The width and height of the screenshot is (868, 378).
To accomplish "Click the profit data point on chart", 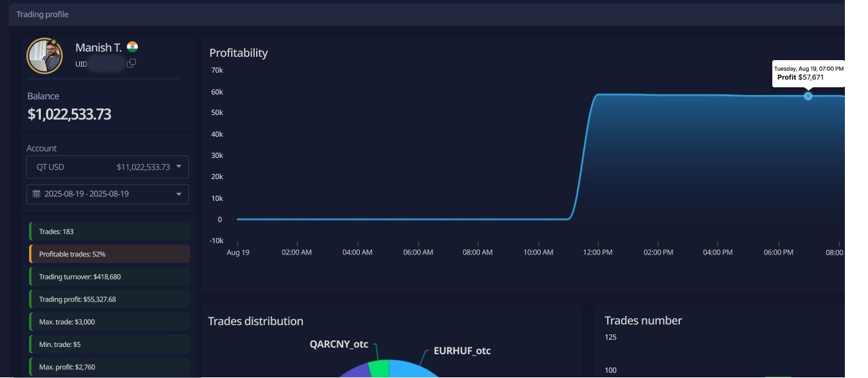I will coord(808,96).
